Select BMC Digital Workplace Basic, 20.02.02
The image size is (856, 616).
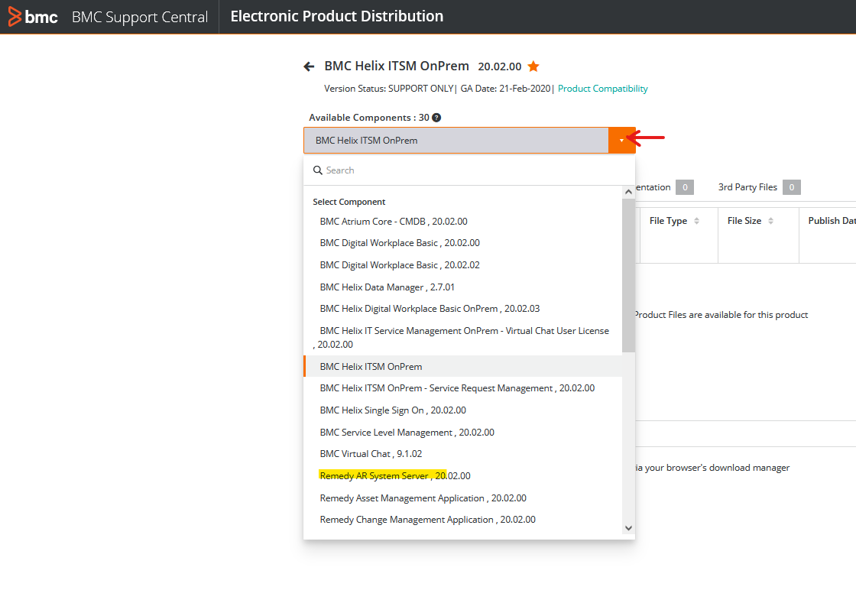click(x=400, y=265)
